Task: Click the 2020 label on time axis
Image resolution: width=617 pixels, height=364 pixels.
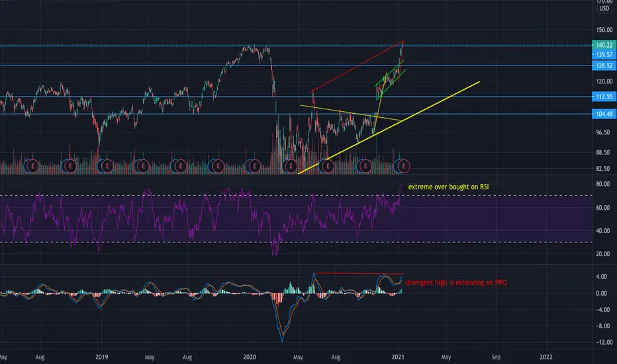Action: (250, 357)
